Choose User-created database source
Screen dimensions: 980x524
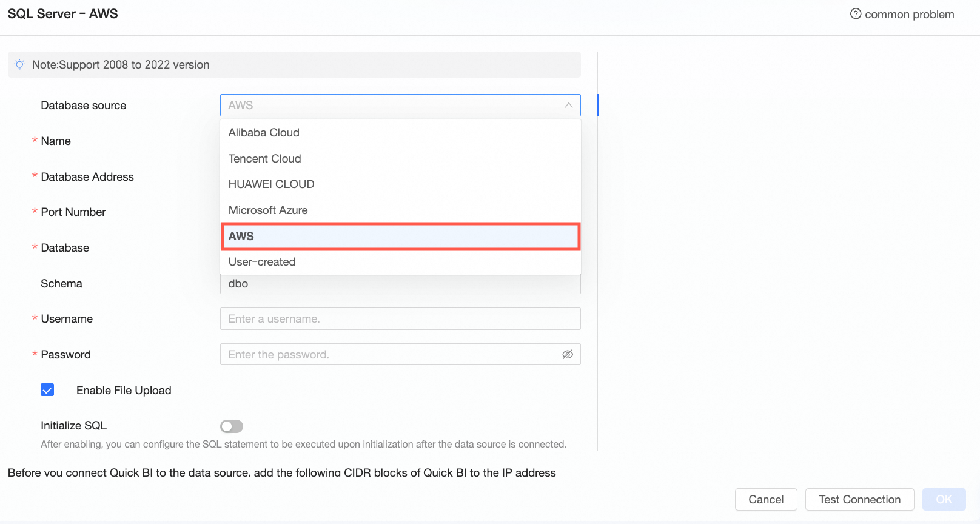pos(400,262)
